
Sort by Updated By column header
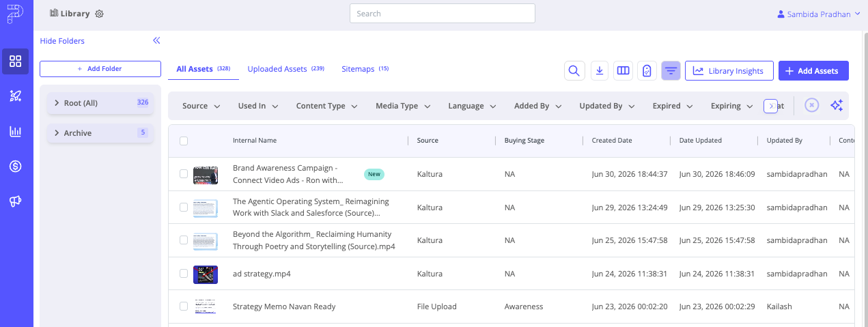pyautogui.click(x=784, y=141)
